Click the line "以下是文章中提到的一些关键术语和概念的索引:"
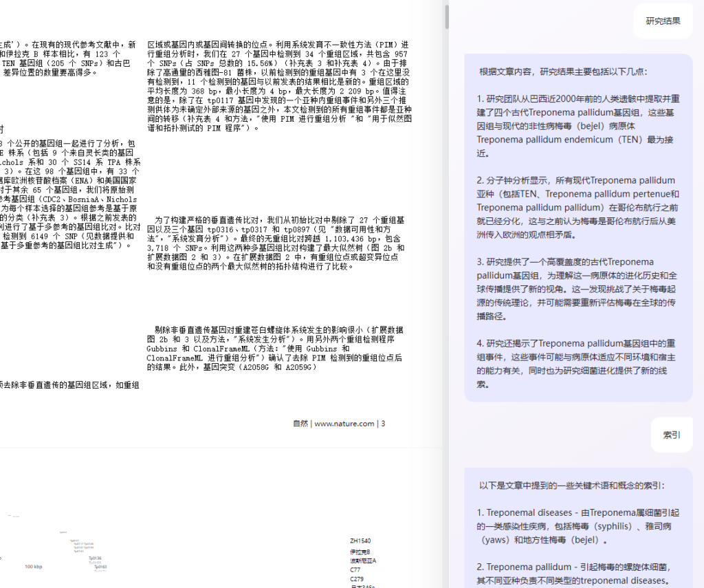 click(x=571, y=486)
